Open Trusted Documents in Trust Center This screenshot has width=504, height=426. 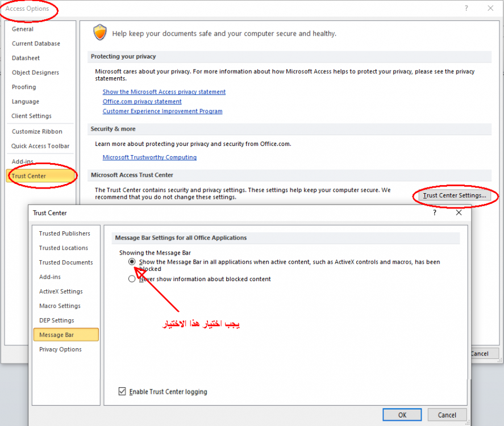point(66,262)
